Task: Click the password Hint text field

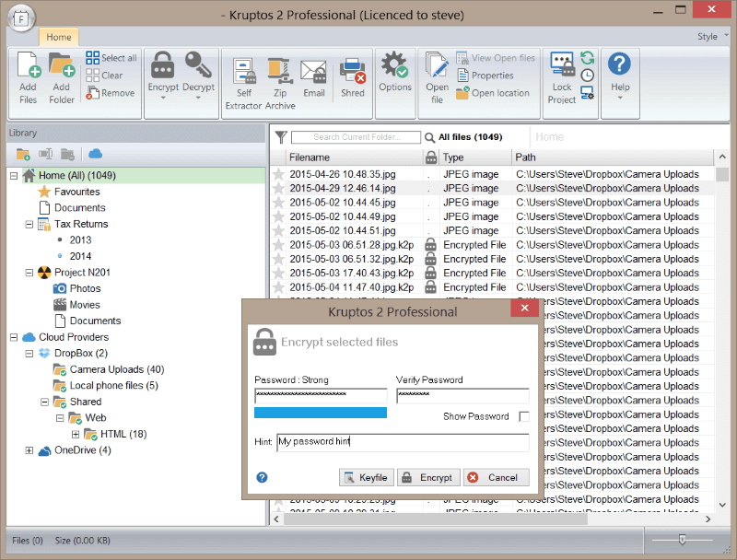Action: coord(403,443)
